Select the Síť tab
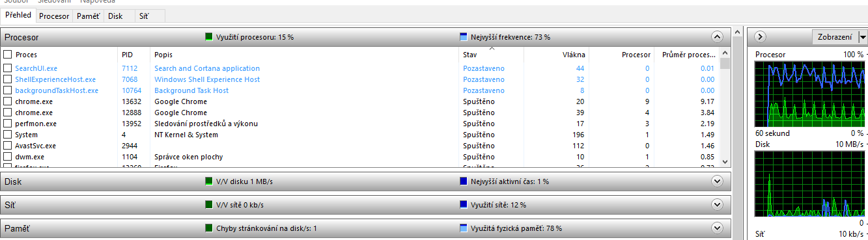Viewport: 868px width, 240px height. pyautogui.click(x=144, y=16)
